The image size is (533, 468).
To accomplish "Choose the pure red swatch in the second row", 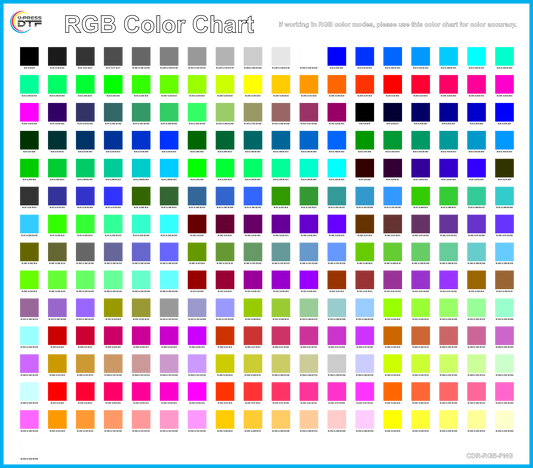I will [393, 84].
